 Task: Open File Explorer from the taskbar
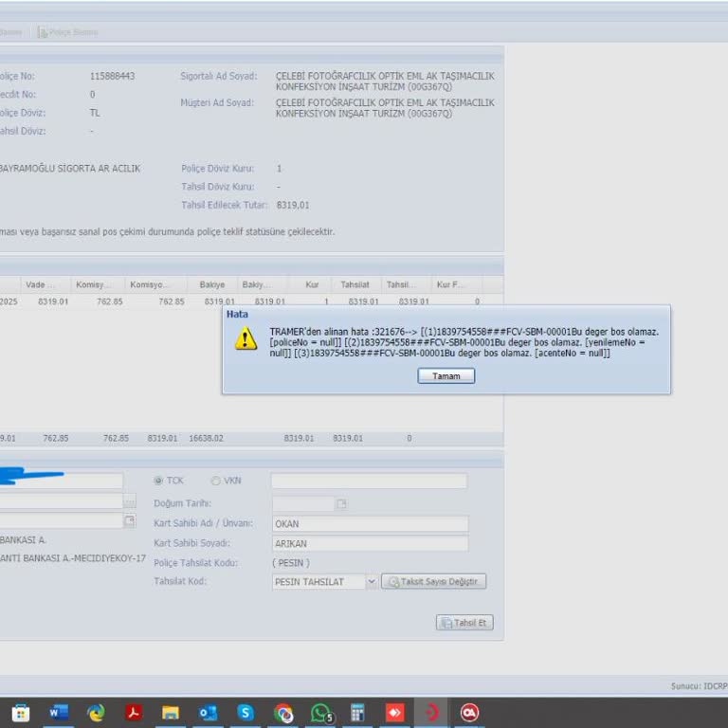click(171, 713)
